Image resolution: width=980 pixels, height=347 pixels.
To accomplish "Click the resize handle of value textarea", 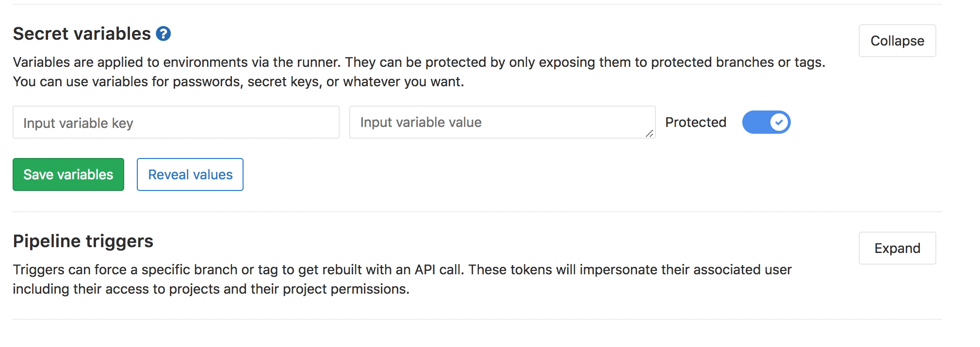I will [649, 133].
